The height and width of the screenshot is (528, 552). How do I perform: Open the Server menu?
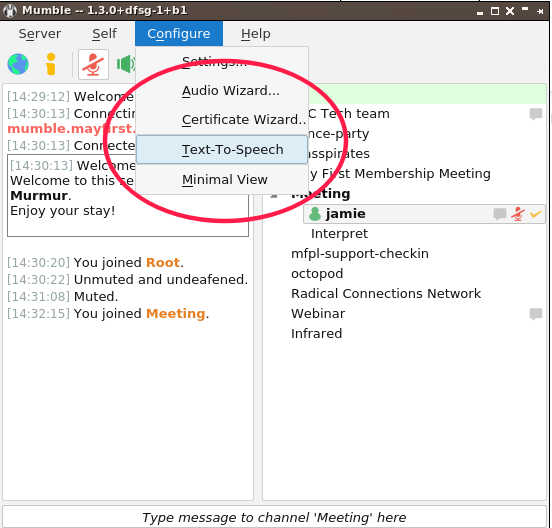click(x=40, y=34)
